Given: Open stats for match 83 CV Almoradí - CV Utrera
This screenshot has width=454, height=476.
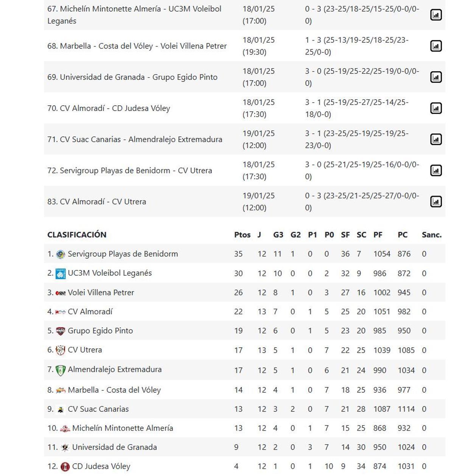Looking at the screenshot, I should point(437,201).
